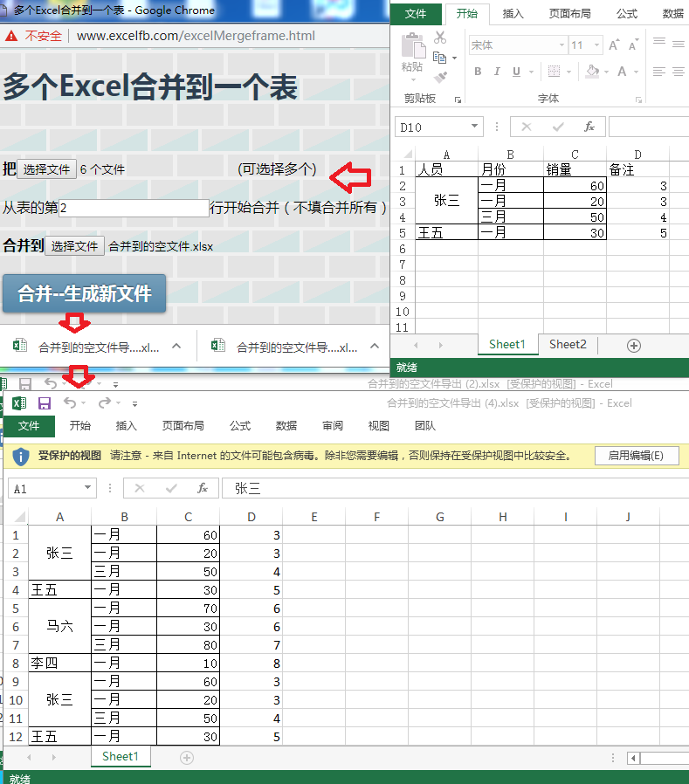This screenshot has height=784, width=689.
Task: Click 启用编辑(E) button
Action: 637,456
